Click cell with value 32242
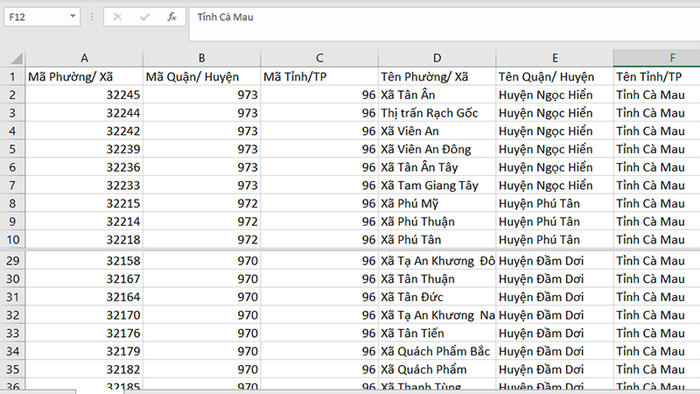700x394 pixels. [84, 131]
